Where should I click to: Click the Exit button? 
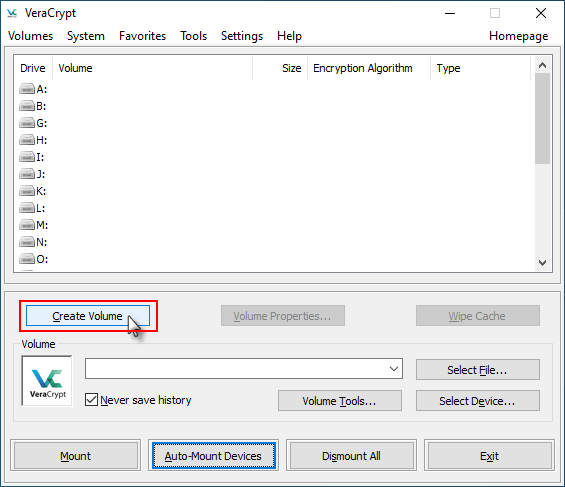(489, 456)
